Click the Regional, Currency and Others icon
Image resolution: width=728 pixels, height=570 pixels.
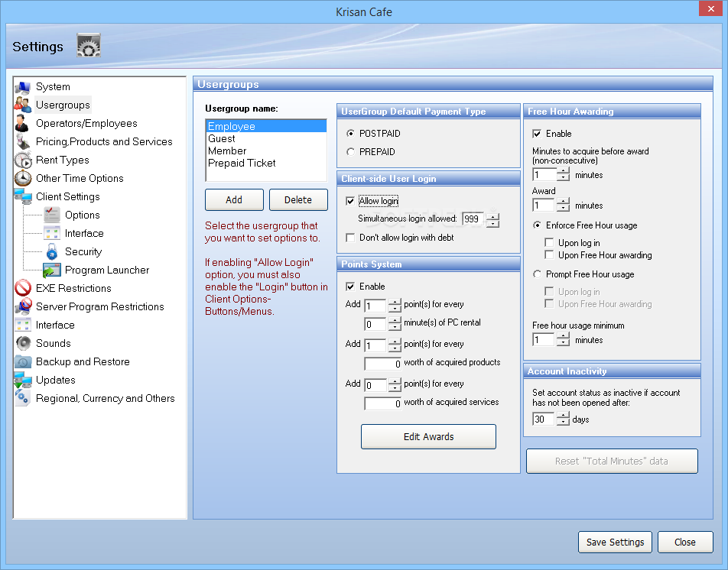[x=23, y=398]
